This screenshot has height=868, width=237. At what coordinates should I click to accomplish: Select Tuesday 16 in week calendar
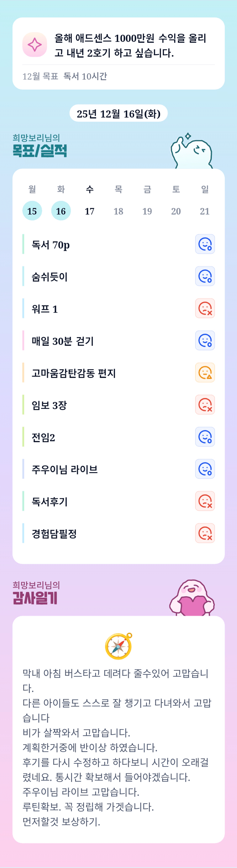click(x=61, y=211)
